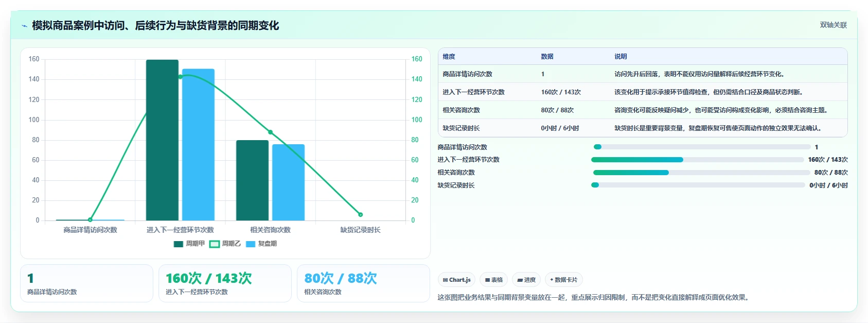Image resolution: width=868 pixels, height=323 pixels.
Task: Click the table cell 相关咨询次数
Action: (462, 110)
